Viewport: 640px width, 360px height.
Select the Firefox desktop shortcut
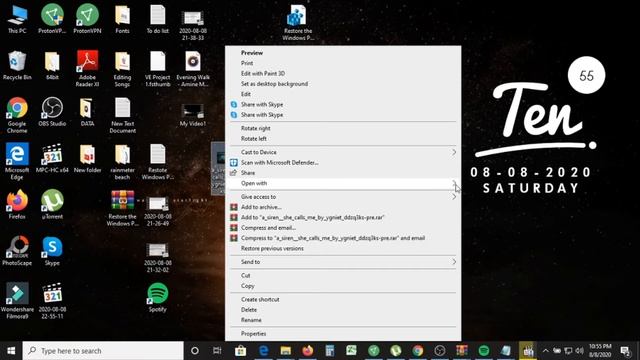(17, 205)
